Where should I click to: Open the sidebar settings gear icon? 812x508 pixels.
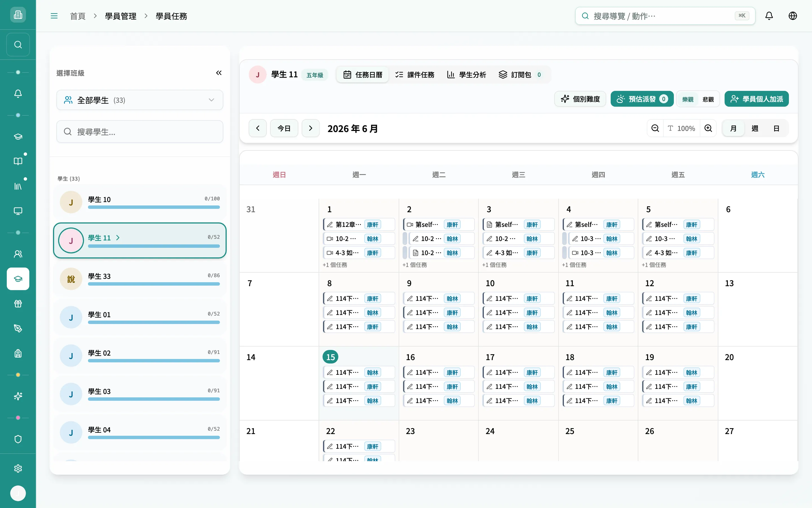pyautogui.click(x=18, y=469)
